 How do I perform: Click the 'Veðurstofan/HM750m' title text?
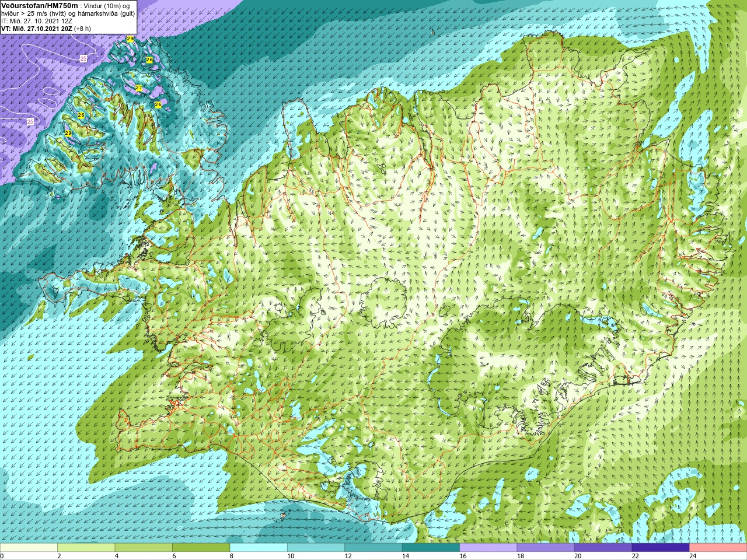pyautogui.click(x=39, y=5)
